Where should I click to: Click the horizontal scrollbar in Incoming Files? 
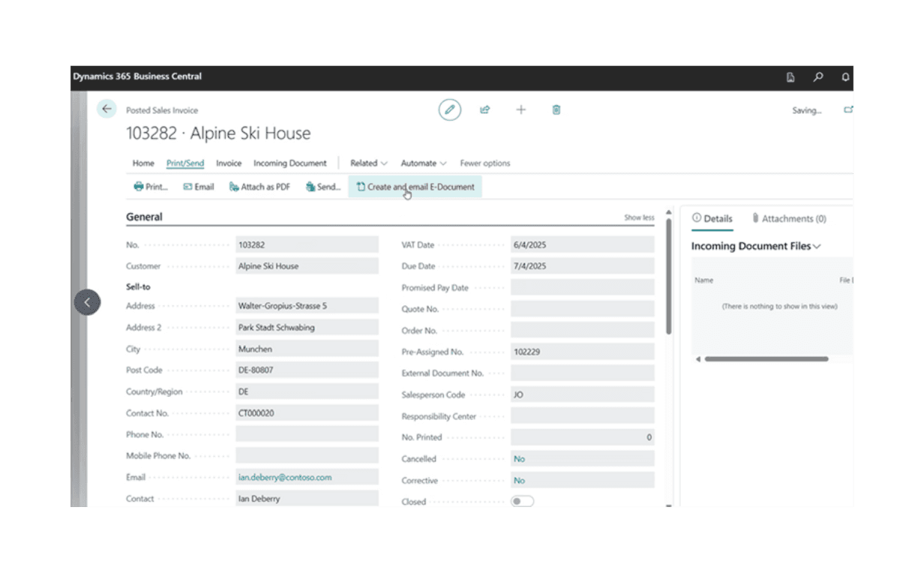click(x=766, y=359)
